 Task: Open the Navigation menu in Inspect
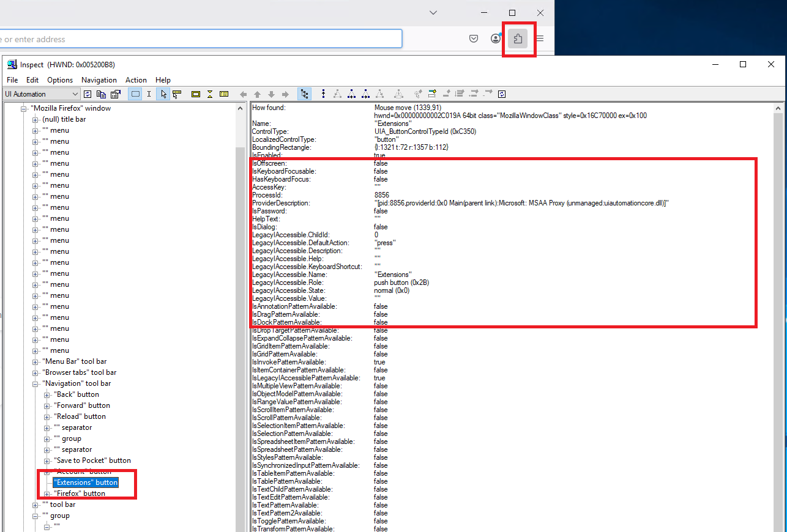point(99,80)
